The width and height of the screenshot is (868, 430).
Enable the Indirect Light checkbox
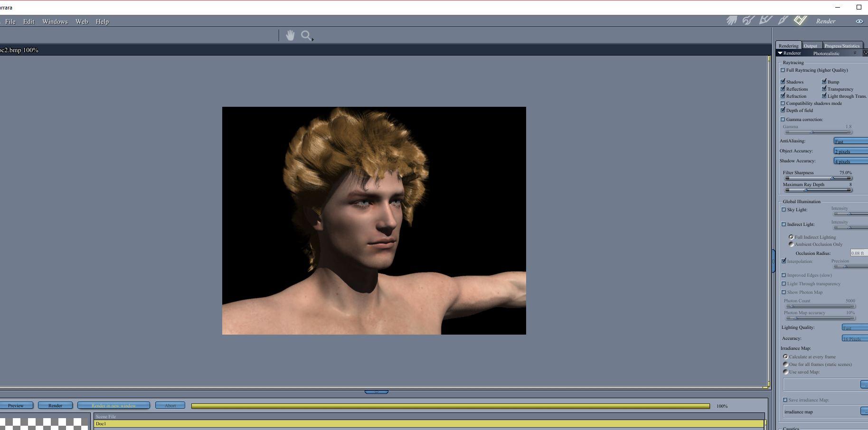tap(784, 224)
